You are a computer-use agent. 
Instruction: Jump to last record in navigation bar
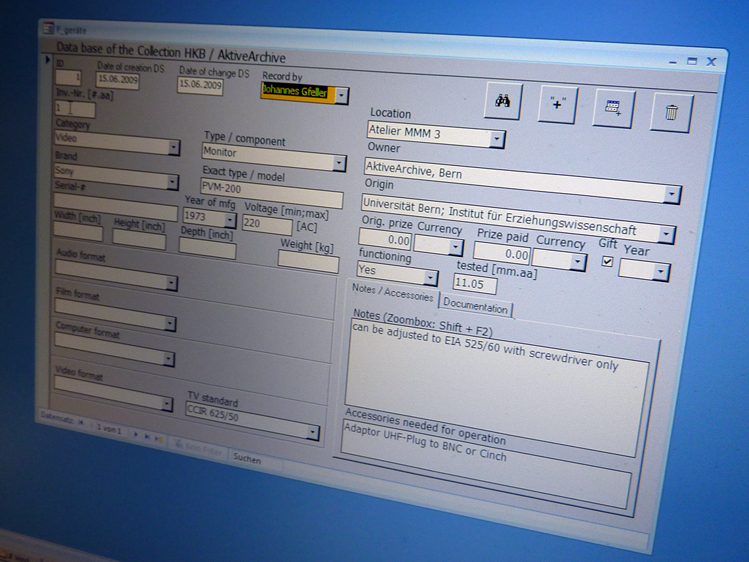(x=149, y=435)
